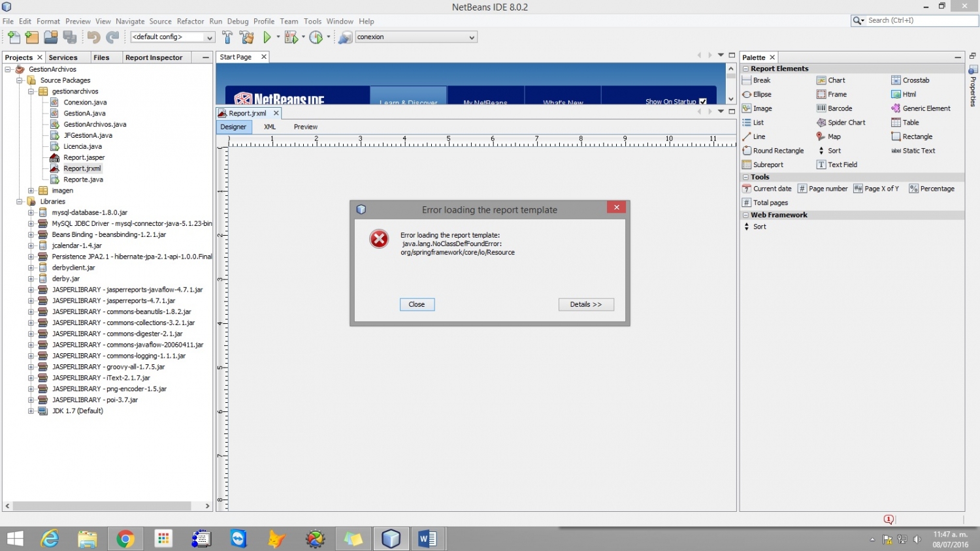
Task: Collapse the gestionarchivos package node
Action: (x=31, y=91)
